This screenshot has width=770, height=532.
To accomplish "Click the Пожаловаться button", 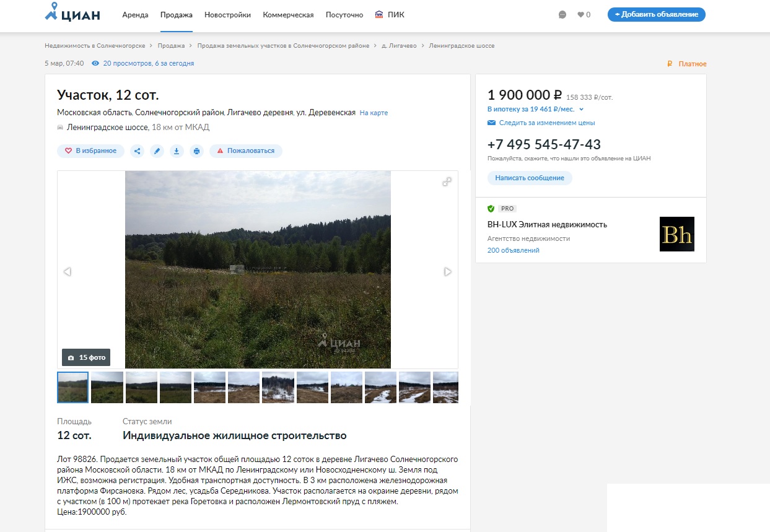I will click(x=246, y=150).
